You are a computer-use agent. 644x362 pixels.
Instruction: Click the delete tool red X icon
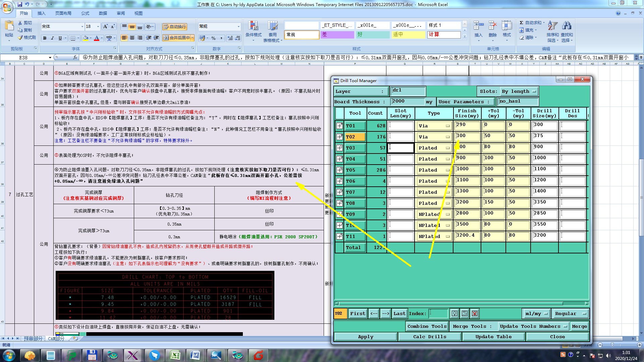click(x=474, y=313)
